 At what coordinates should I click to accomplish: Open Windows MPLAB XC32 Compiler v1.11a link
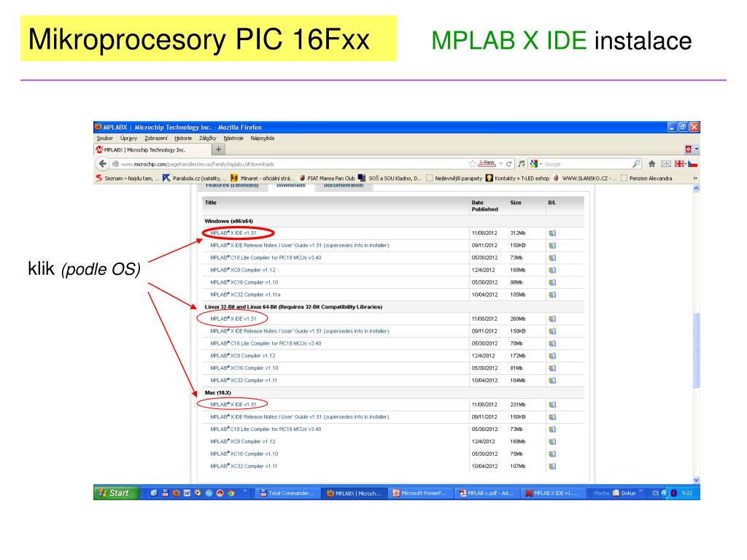[x=245, y=295]
